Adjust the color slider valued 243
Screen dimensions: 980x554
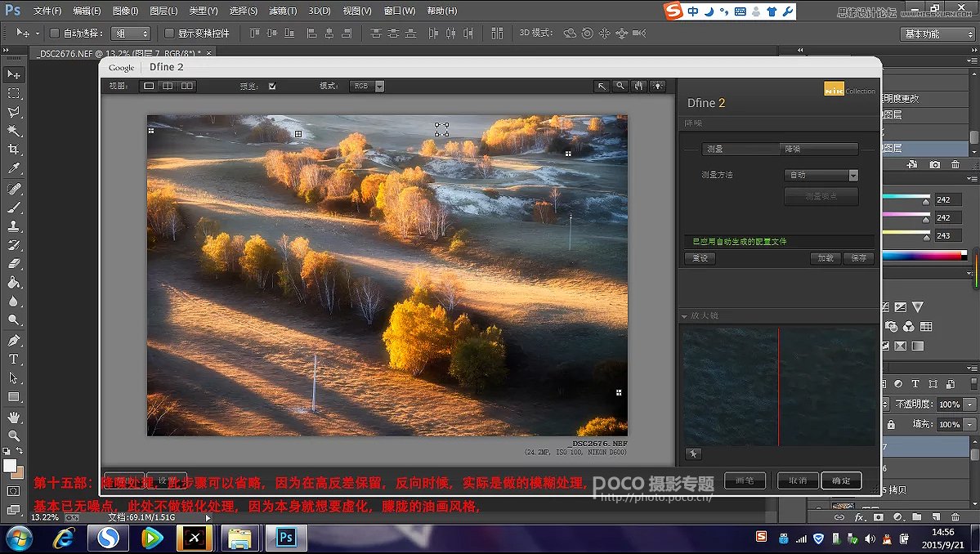926,237
